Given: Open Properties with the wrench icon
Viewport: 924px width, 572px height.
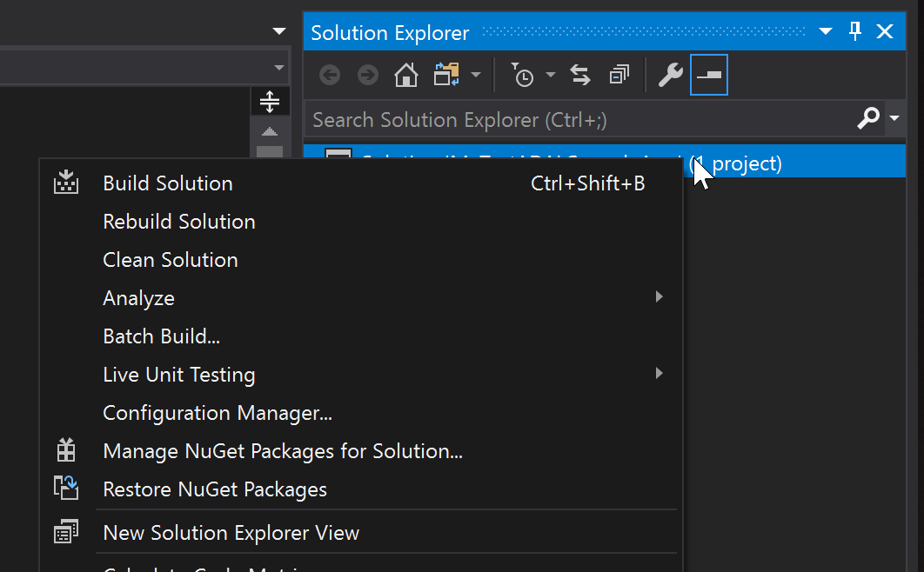Looking at the screenshot, I should tap(670, 75).
